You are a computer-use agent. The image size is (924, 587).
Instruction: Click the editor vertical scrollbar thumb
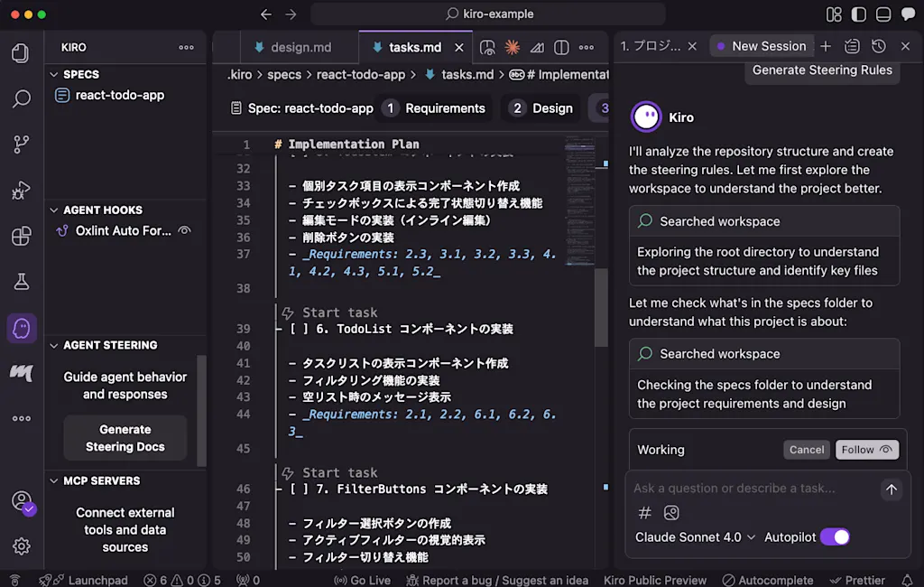click(x=600, y=307)
